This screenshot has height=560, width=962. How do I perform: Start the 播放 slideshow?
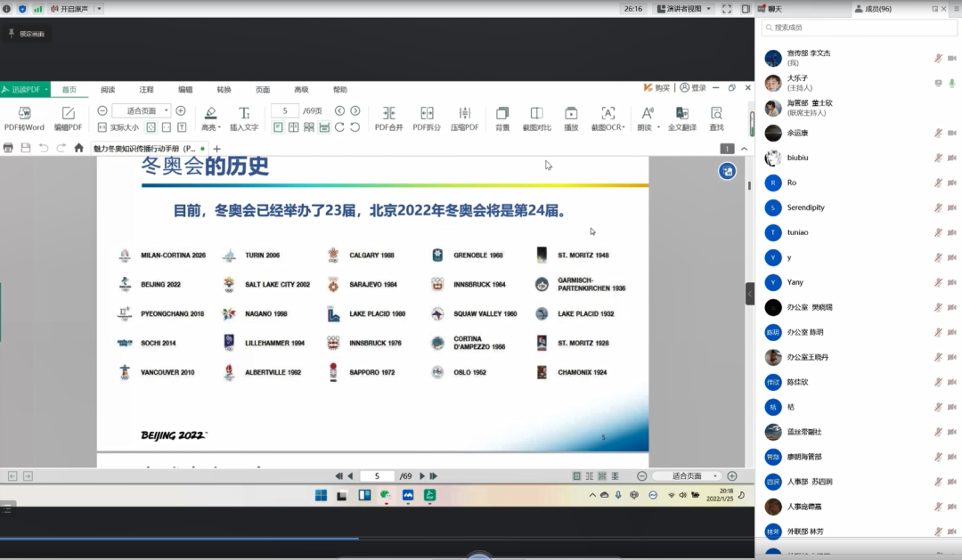(571, 118)
